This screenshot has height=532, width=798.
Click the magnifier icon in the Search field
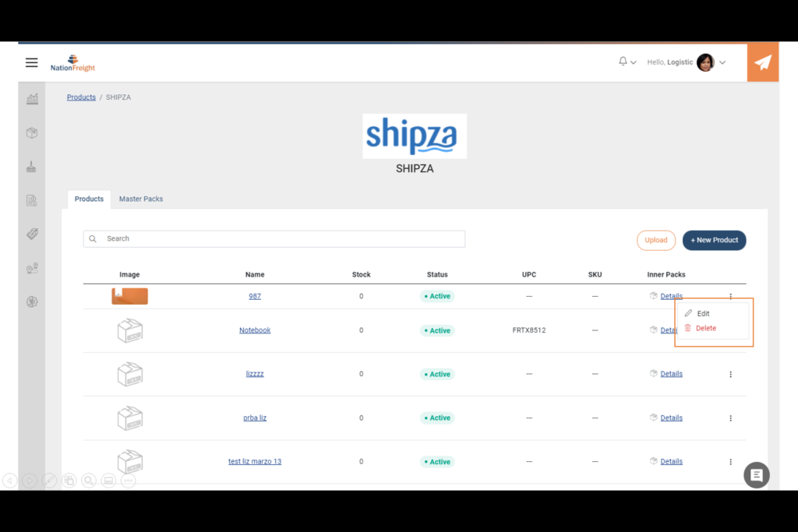(x=93, y=238)
